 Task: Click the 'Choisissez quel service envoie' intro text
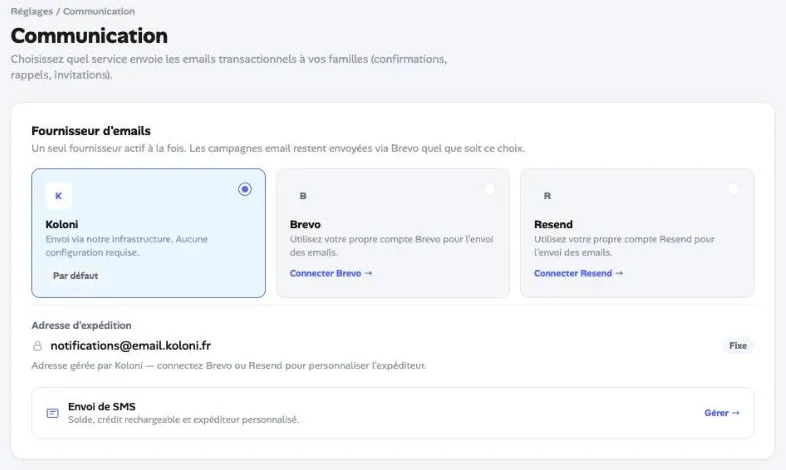[x=229, y=67]
